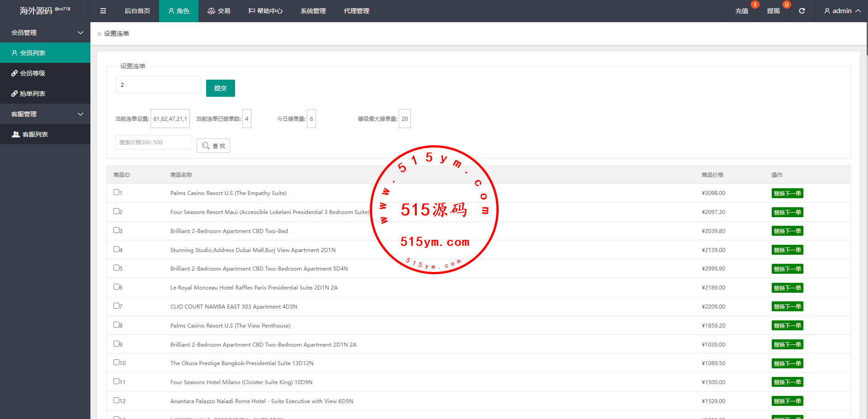This screenshot has height=419, width=868.
Task: Open 充值 recharge notifications
Action: click(741, 11)
